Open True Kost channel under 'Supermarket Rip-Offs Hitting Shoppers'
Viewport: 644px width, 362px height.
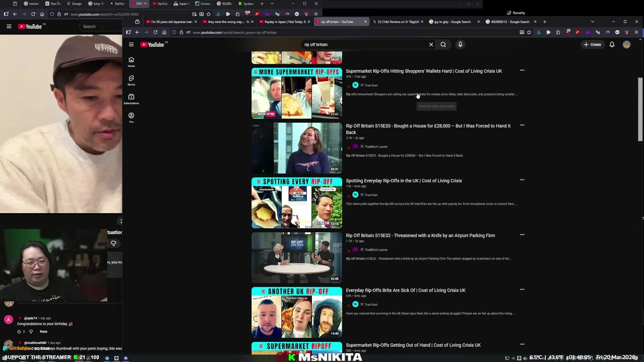pos(371,85)
